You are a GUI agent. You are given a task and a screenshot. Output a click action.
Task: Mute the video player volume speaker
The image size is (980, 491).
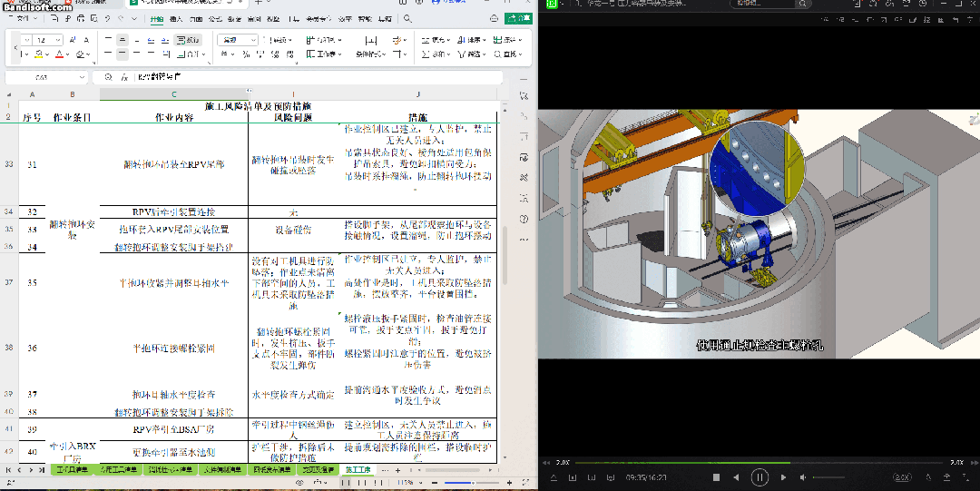click(x=803, y=477)
